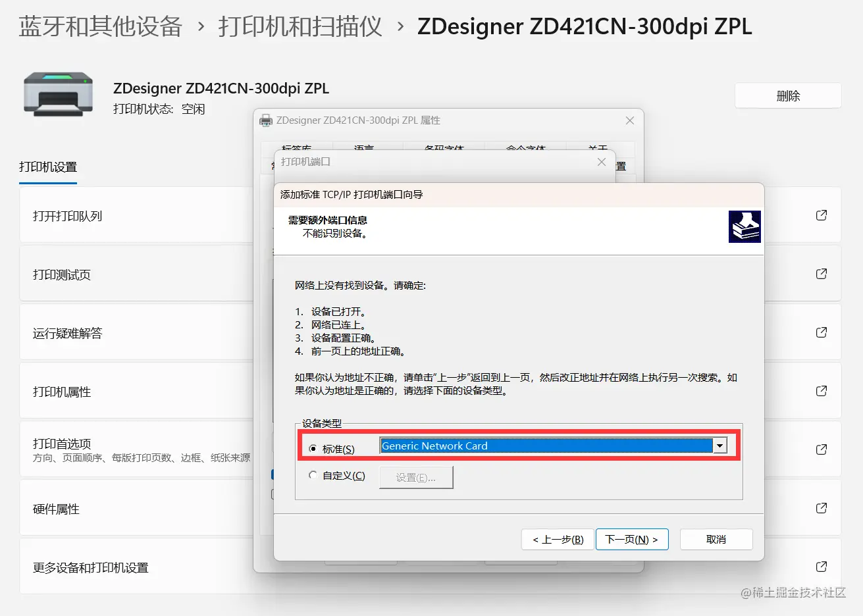Click the external link icon beside 更多设备和打印机设置
Image resolution: width=863 pixels, height=616 pixels.
coord(821,566)
